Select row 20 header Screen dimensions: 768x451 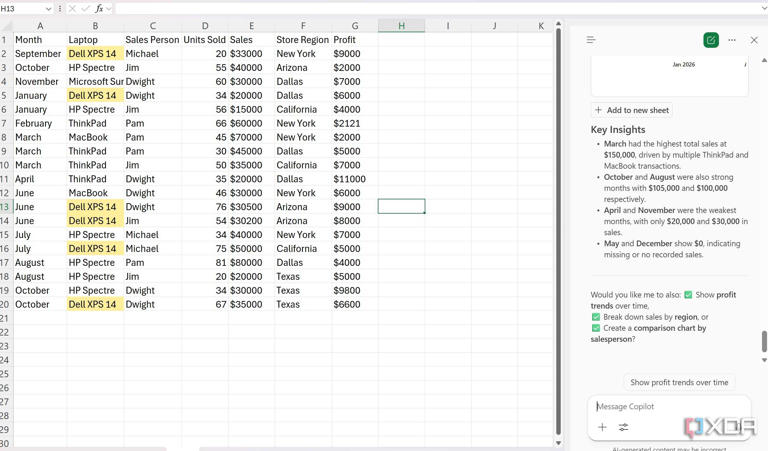tap(5, 304)
